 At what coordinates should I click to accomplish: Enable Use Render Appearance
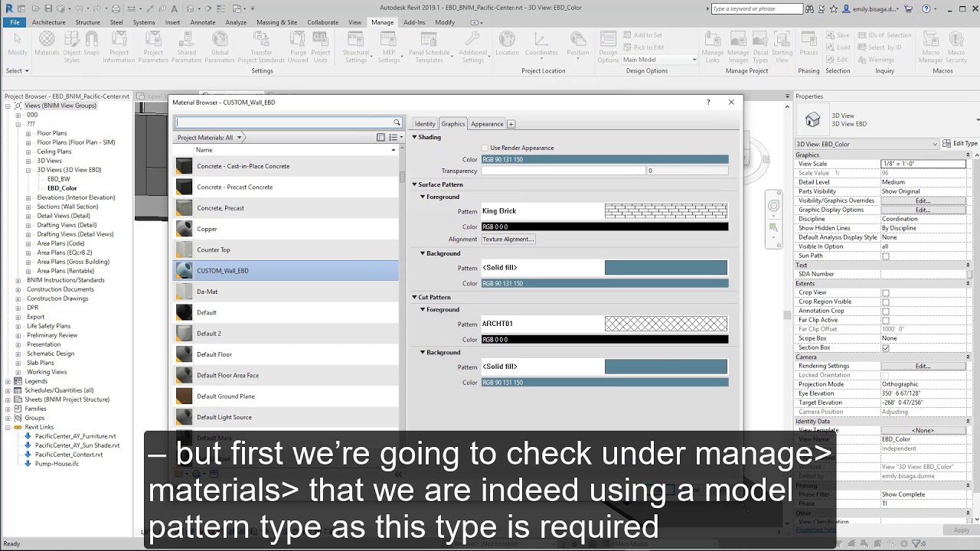pos(484,148)
